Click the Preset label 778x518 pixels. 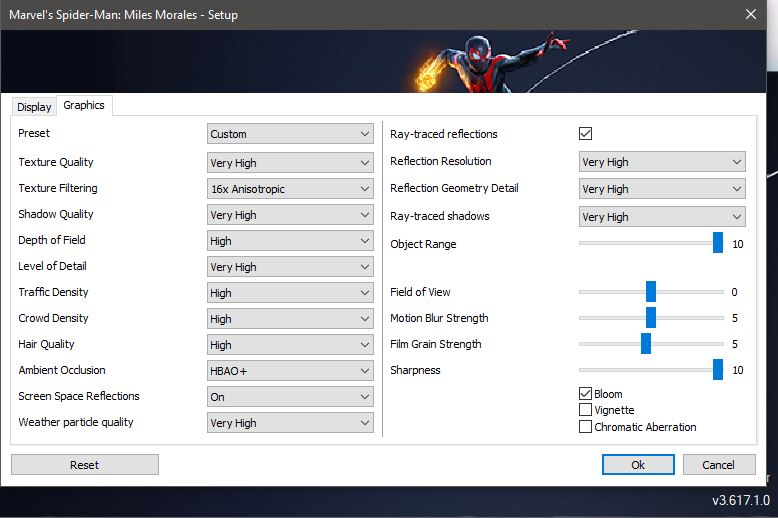[x=34, y=133]
